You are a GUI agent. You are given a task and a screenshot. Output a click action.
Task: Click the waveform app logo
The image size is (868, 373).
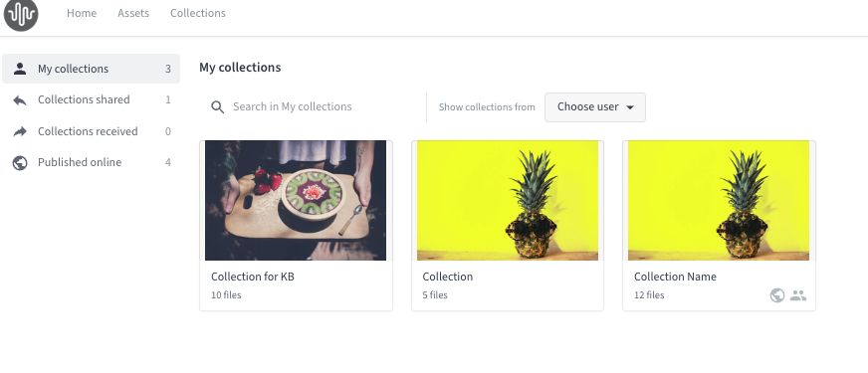pos(21,14)
